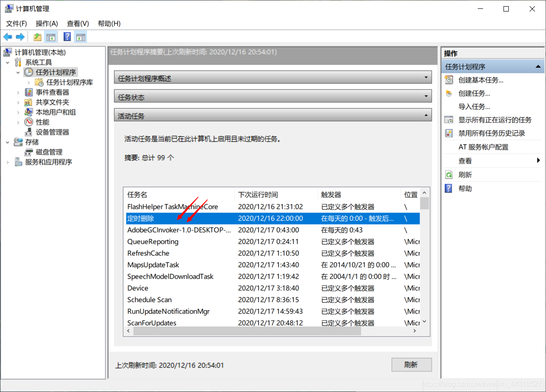Open the 操作(A) menu
Image resolution: width=546 pixels, height=392 pixels.
(47, 23)
